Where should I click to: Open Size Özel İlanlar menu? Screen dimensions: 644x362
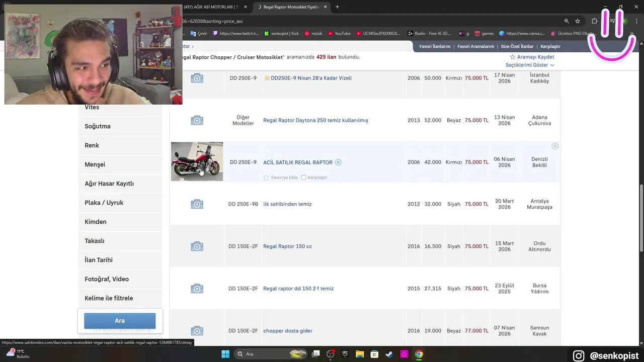(x=517, y=46)
